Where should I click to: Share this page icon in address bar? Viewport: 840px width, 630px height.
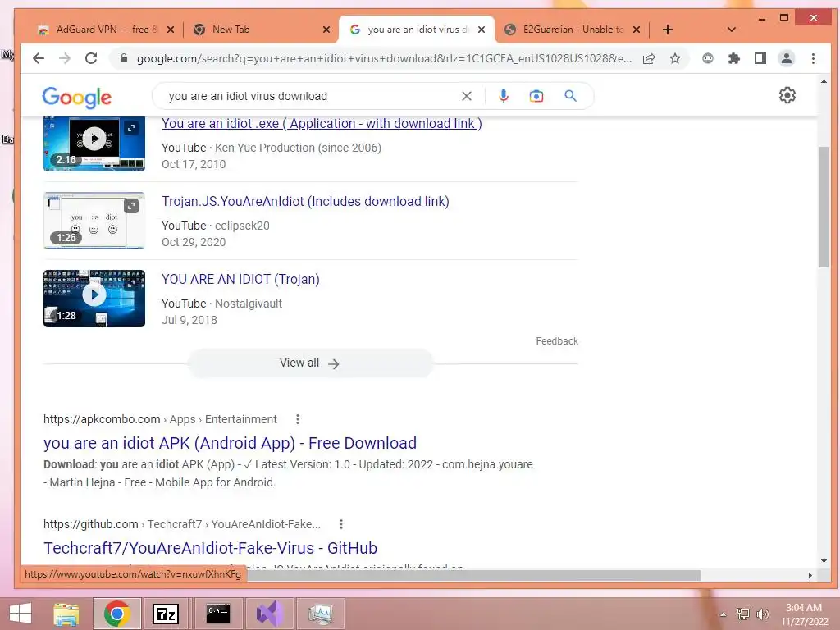(x=649, y=58)
